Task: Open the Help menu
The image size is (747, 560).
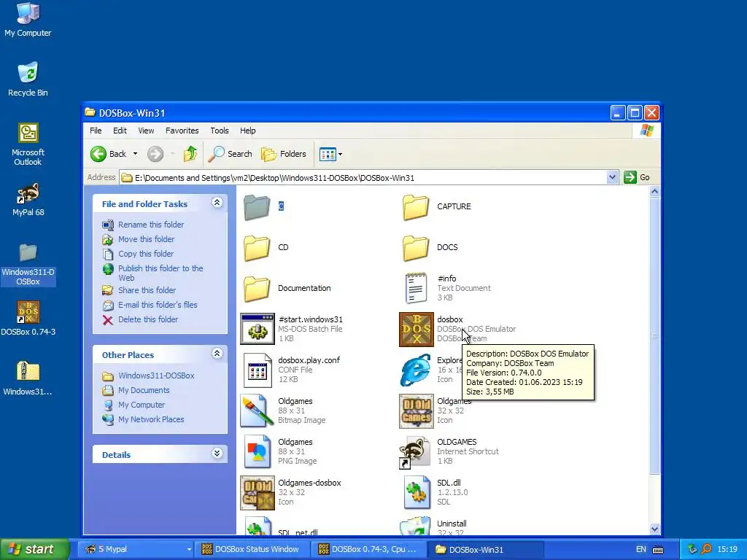Action: click(x=247, y=131)
